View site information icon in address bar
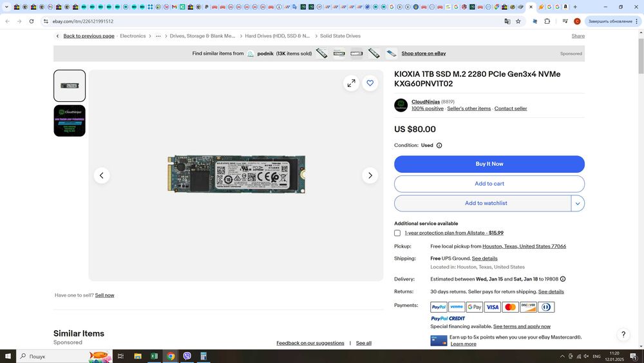The image size is (644, 363). tap(46, 21)
